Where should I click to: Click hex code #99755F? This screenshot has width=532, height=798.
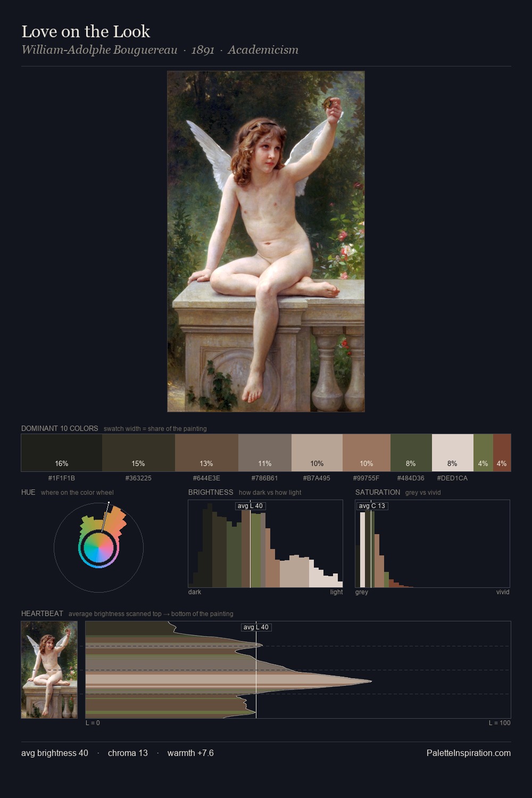click(367, 478)
